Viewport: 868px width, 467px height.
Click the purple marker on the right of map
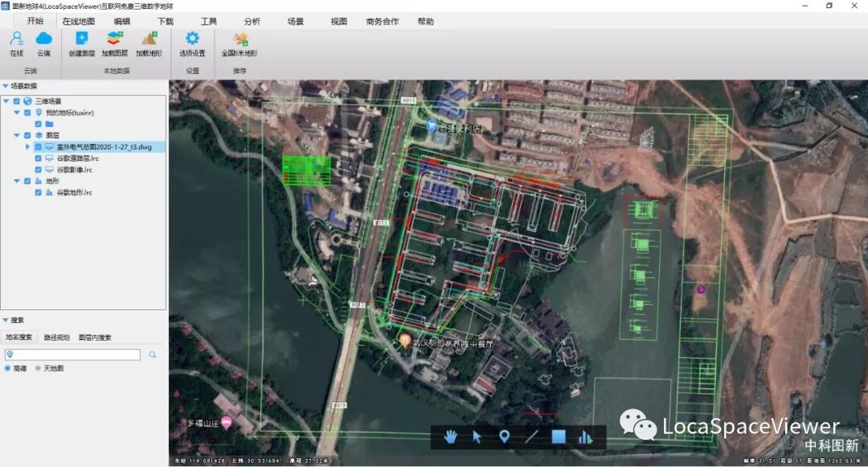coord(701,289)
